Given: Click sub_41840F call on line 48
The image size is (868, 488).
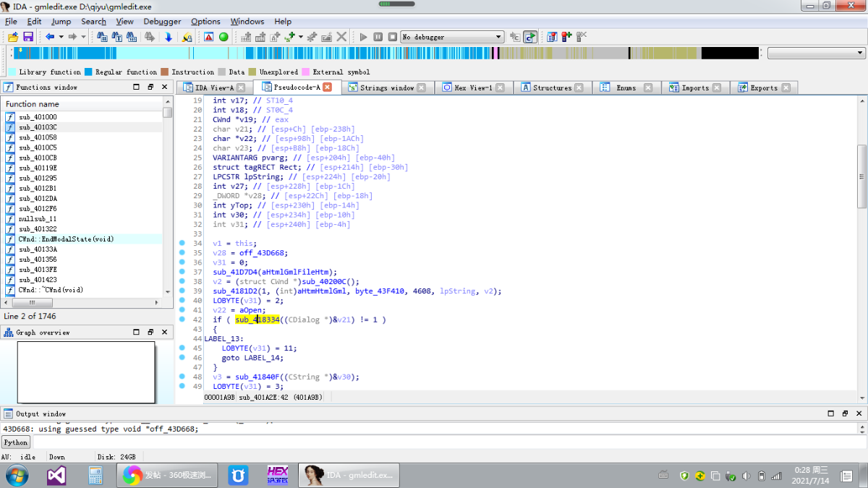Looking at the screenshot, I should [x=257, y=377].
